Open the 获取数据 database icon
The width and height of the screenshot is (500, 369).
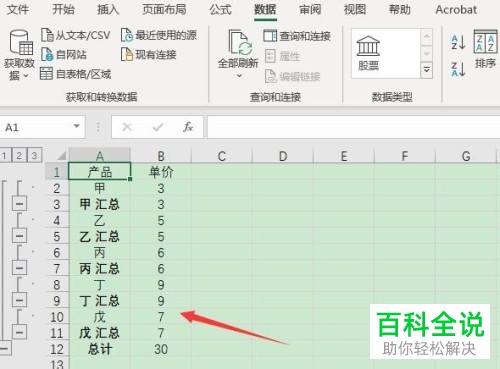click(21, 43)
